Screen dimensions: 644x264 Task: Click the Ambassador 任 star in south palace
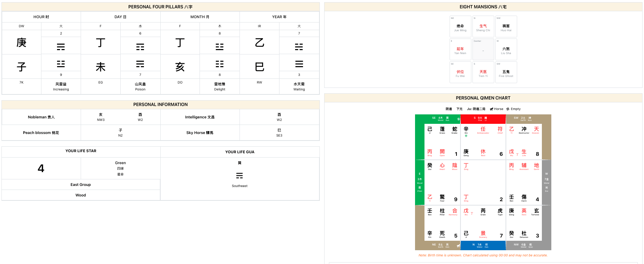point(483,130)
